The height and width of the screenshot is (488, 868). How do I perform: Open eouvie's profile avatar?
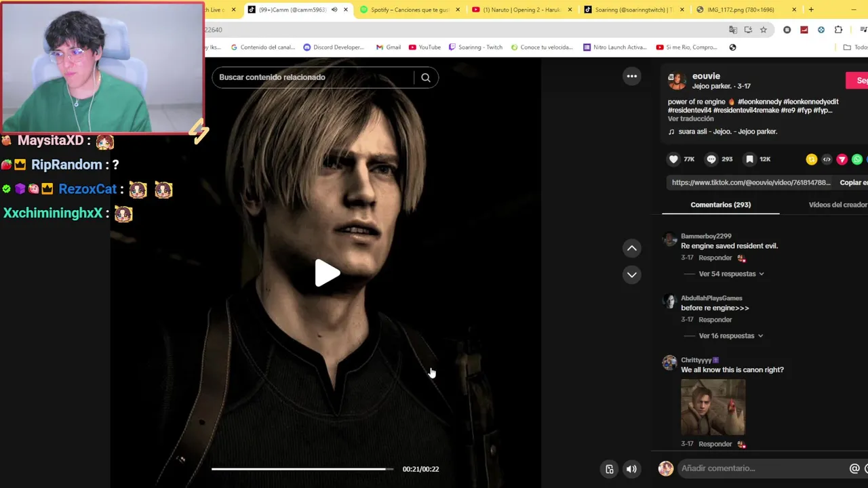pos(677,81)
